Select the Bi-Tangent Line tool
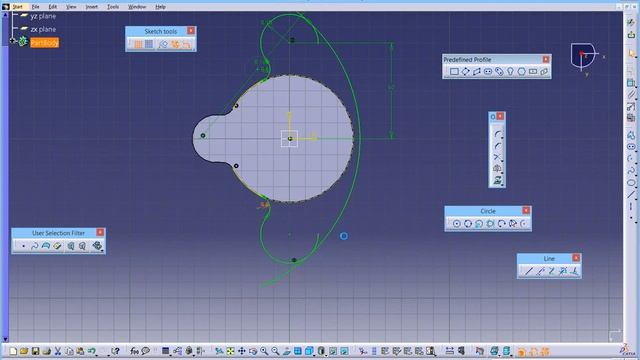 pyautogui.click(x=551, y=271)
